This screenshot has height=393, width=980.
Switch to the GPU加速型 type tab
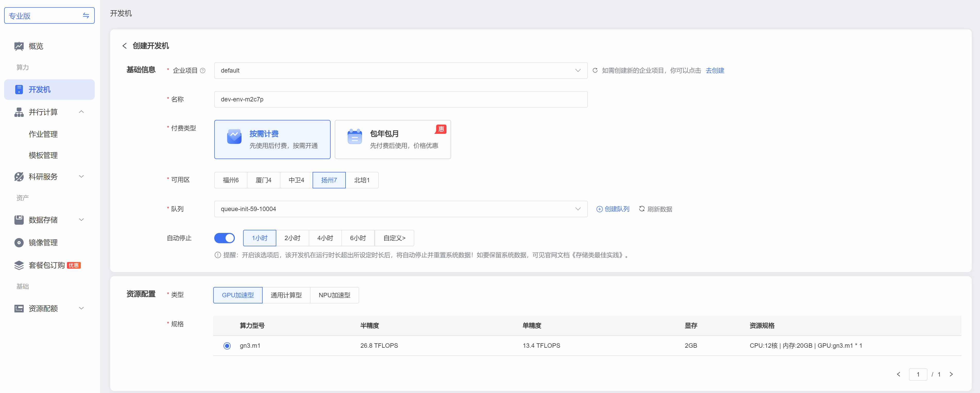click(238, 295)
